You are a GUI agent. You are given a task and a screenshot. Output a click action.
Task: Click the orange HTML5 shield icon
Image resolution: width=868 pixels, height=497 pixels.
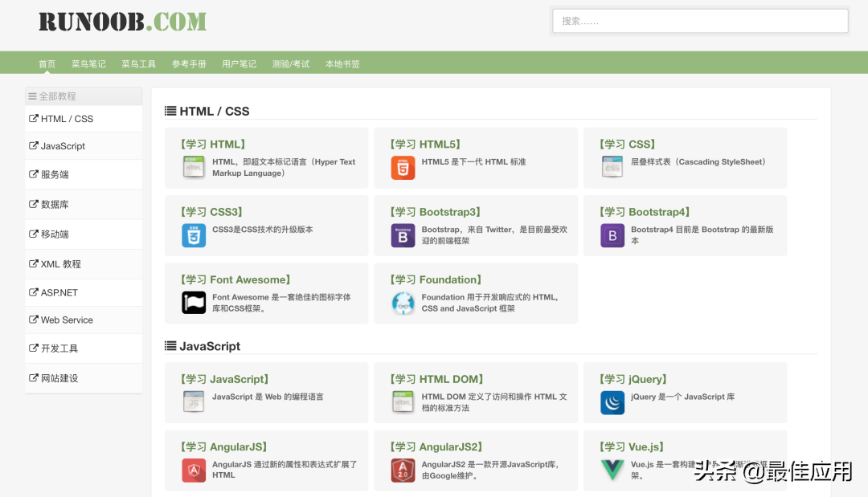[403, 168]
